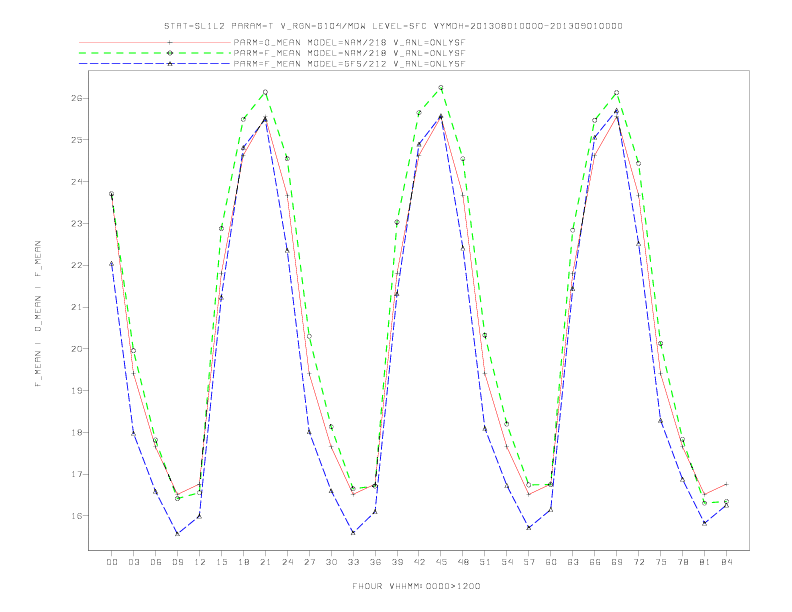Click x-axis forecast hour label 69
The image size is (792, 612).
pos(617,562)
